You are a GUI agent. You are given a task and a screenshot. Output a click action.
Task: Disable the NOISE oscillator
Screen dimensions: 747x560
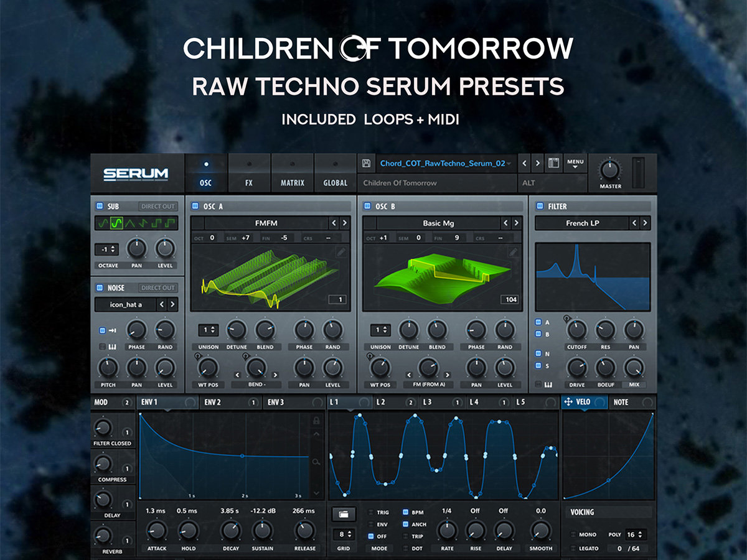click(x=100, y=288)
